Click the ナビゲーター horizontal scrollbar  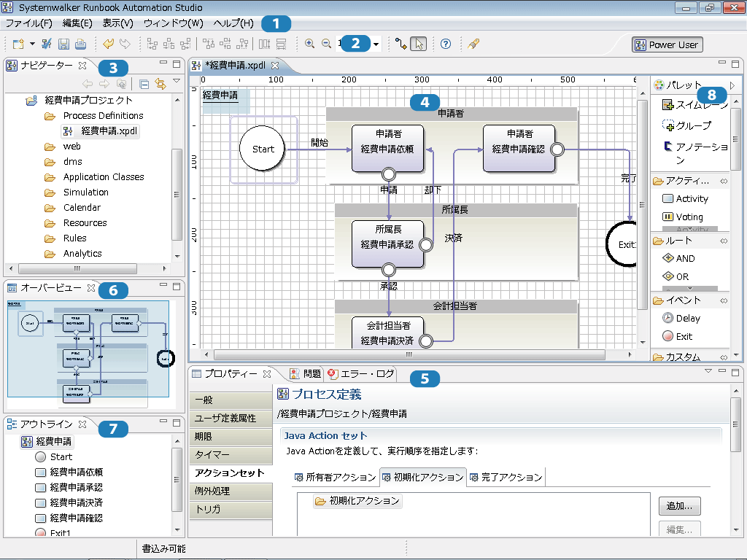pos(77,268)
